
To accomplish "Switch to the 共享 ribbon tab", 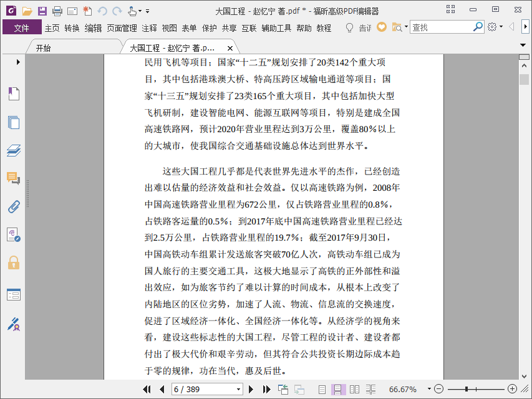I will point(229,28).
